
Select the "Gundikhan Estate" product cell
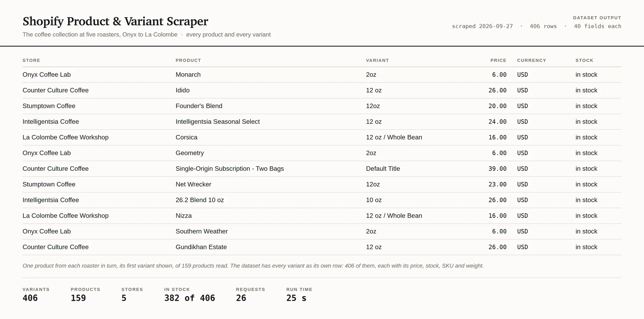pyautogui.click(x=201, y=247)
